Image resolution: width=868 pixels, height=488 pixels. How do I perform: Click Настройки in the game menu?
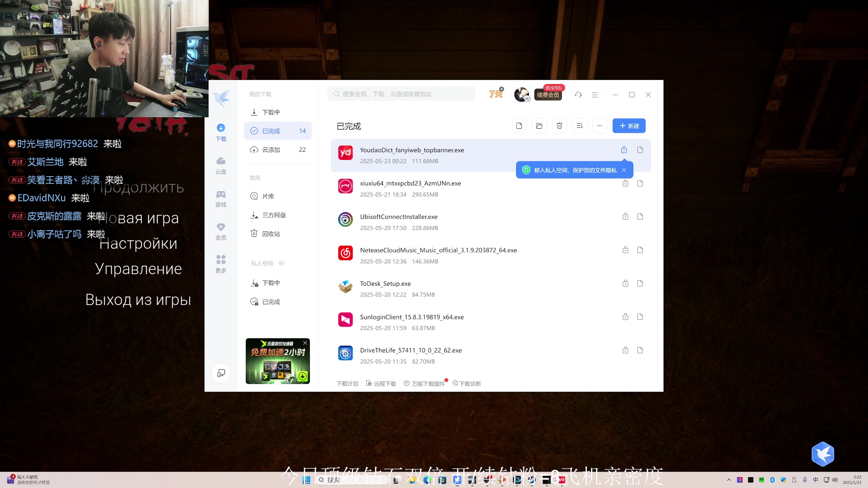[x=138, y=243]
